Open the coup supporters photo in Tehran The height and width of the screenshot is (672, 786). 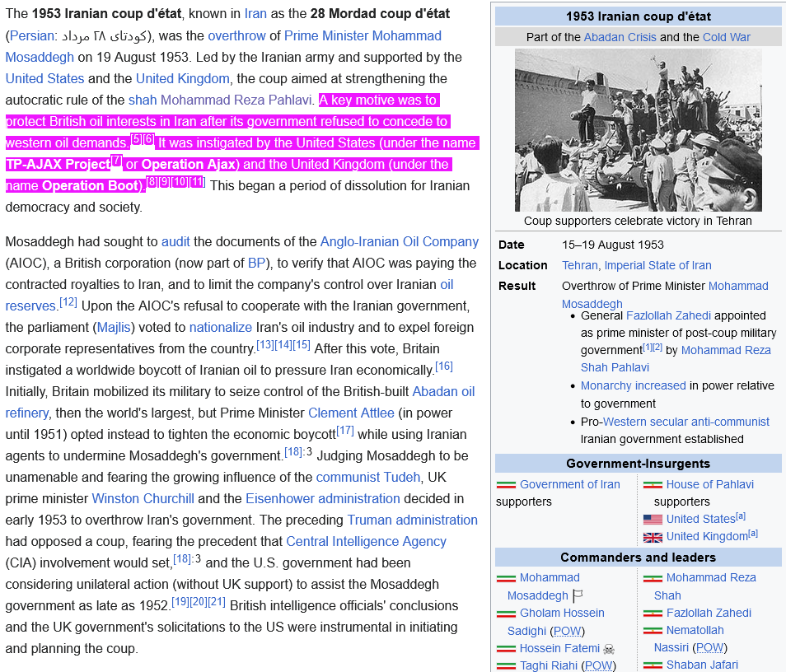639,130
